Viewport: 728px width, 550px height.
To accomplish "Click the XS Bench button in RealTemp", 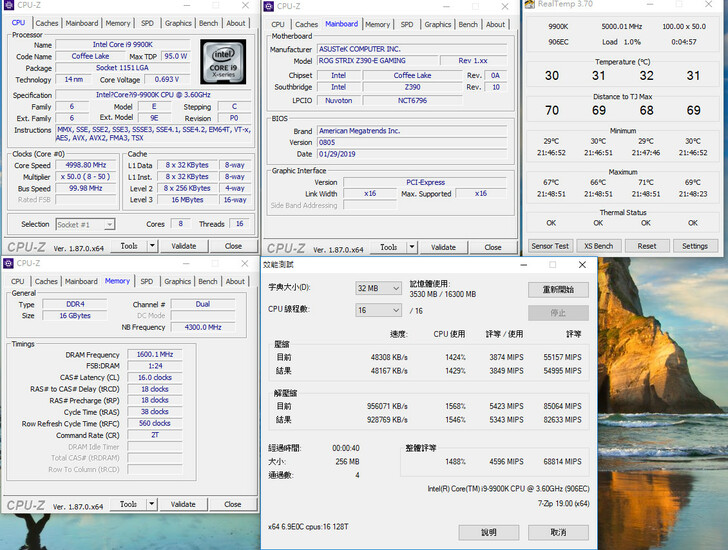I will [x=598, y=246].
